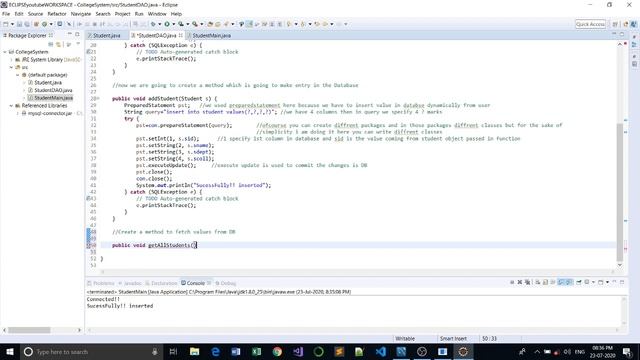
Task: Switch to the Student.java editor tab
Action: click(106, 36)
